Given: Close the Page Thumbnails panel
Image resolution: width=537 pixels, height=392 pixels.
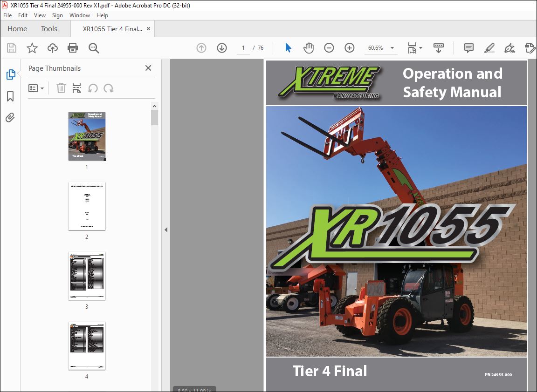Looking at the screenshot, I should [x=148, y=68].
